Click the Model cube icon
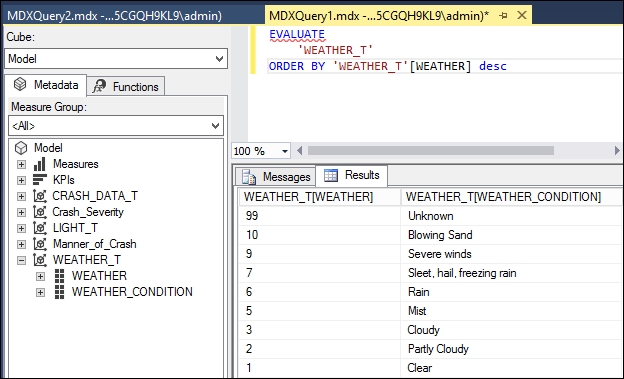 pyautogui.click(x=21, y=148)
